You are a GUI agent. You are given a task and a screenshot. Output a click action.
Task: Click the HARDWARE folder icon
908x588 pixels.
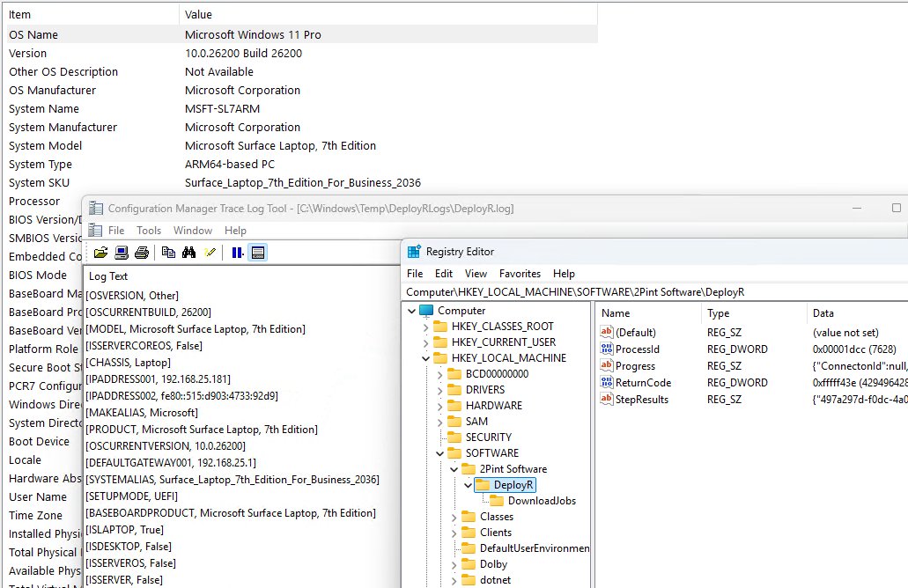[454, 406]
